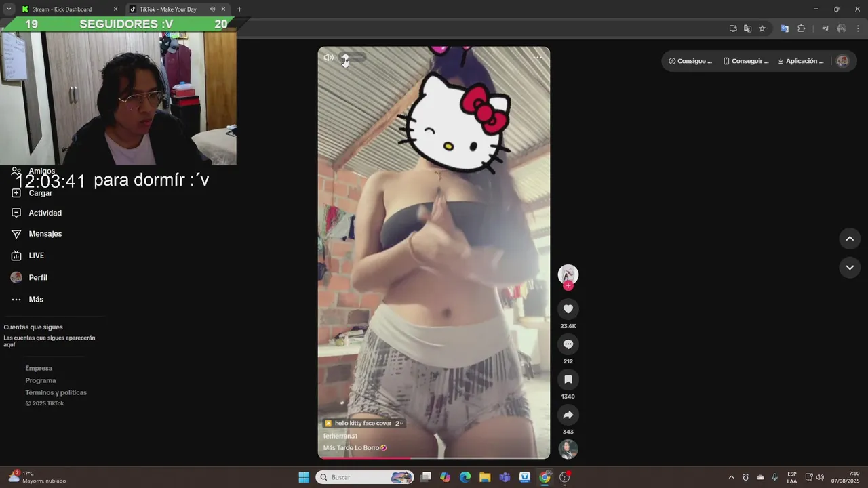Save video with the bookmark icon

pyautogui.click(x=568, y=380)
